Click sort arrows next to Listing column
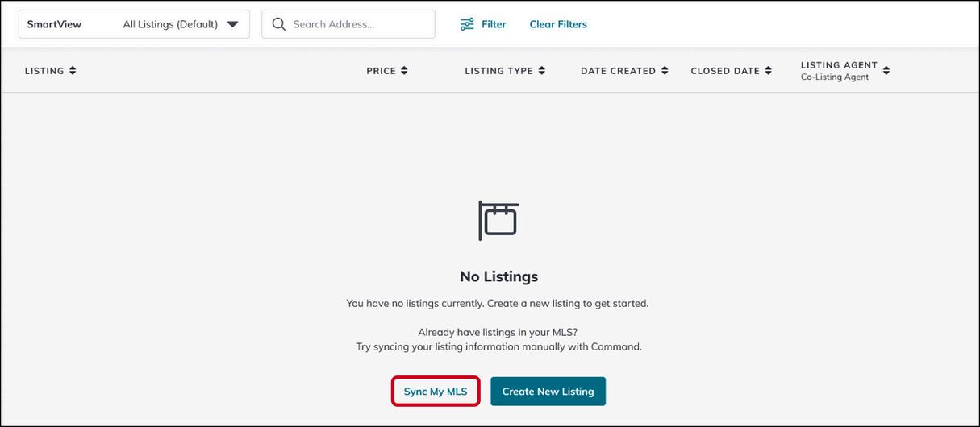980x427 pixels. [x=73, y=71]
